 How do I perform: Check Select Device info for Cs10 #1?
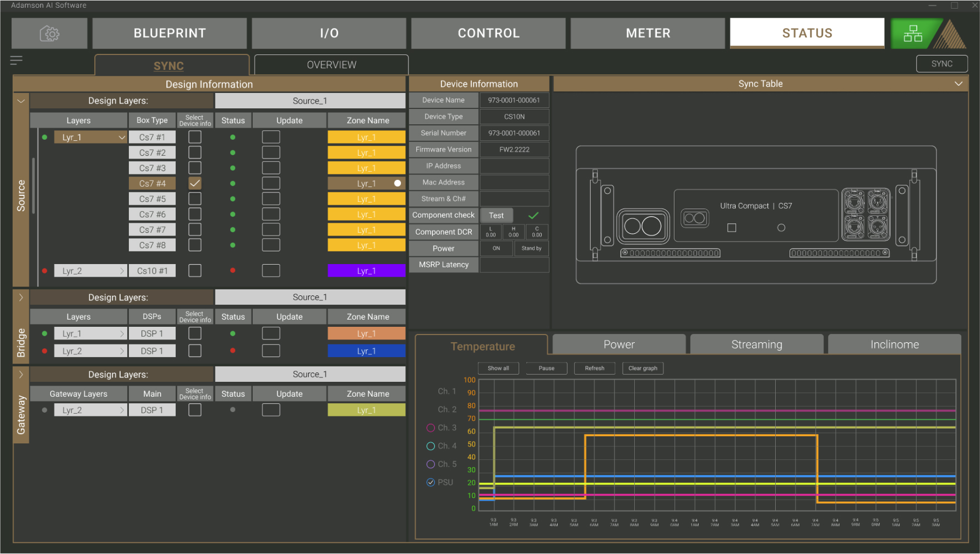pyautogui.click(x=195, y=271)
